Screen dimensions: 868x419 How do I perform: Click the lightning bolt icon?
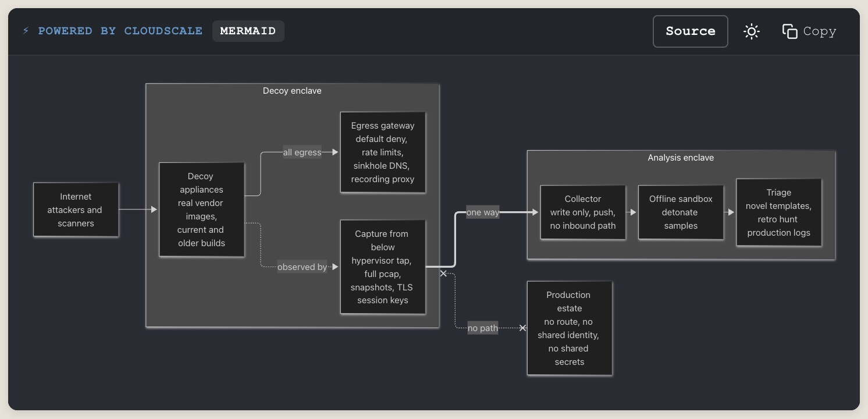(x=26, y=31)
